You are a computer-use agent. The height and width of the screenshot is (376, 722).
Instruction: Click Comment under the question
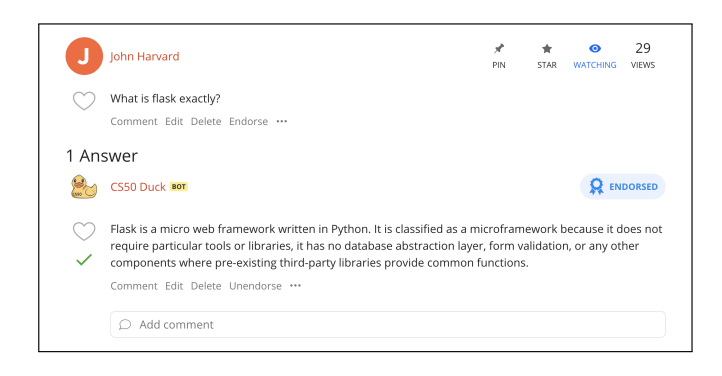click(x=134, y=121)
